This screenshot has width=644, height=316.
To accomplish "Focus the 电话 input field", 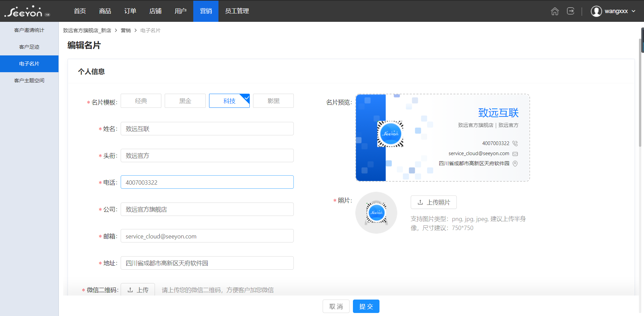I will pyautogui.click(x=207, y=182).
